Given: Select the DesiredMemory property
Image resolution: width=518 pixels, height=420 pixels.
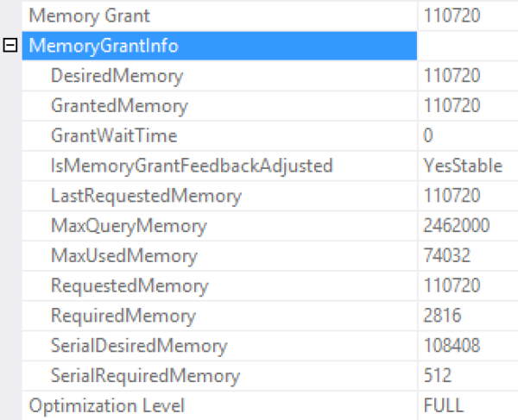Looking at the screenshot, I should (117, 76).
